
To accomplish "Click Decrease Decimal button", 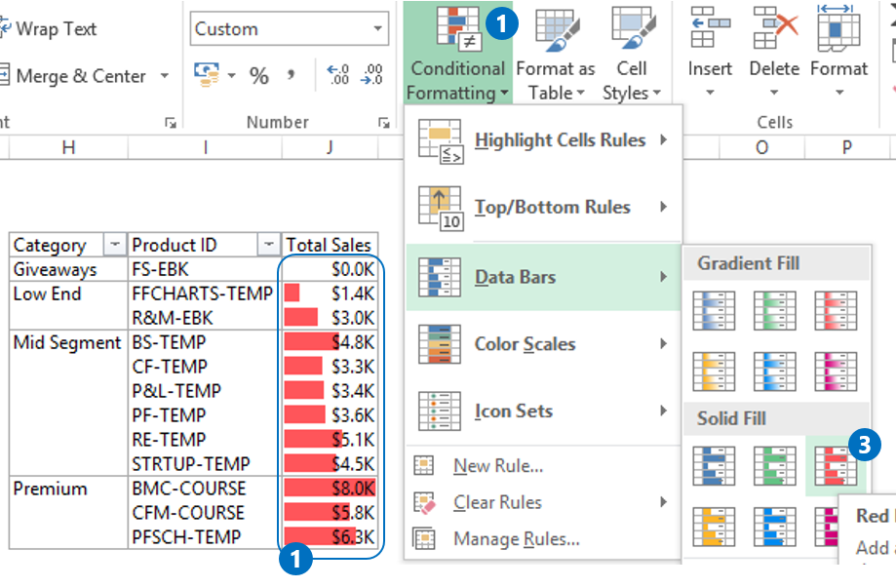I will pos(371,75).
